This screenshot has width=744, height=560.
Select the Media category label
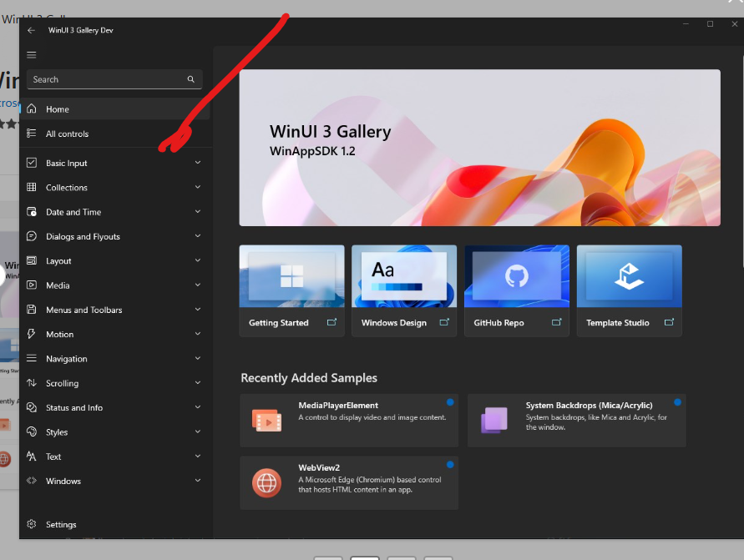58,285
